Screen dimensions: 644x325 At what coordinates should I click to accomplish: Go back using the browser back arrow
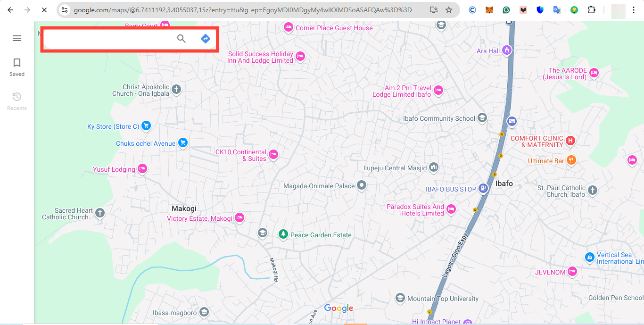coord(10,10)
